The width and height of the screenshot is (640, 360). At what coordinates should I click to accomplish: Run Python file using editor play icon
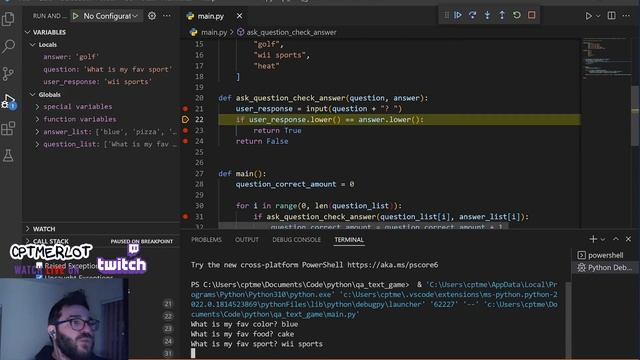(588, 16)
